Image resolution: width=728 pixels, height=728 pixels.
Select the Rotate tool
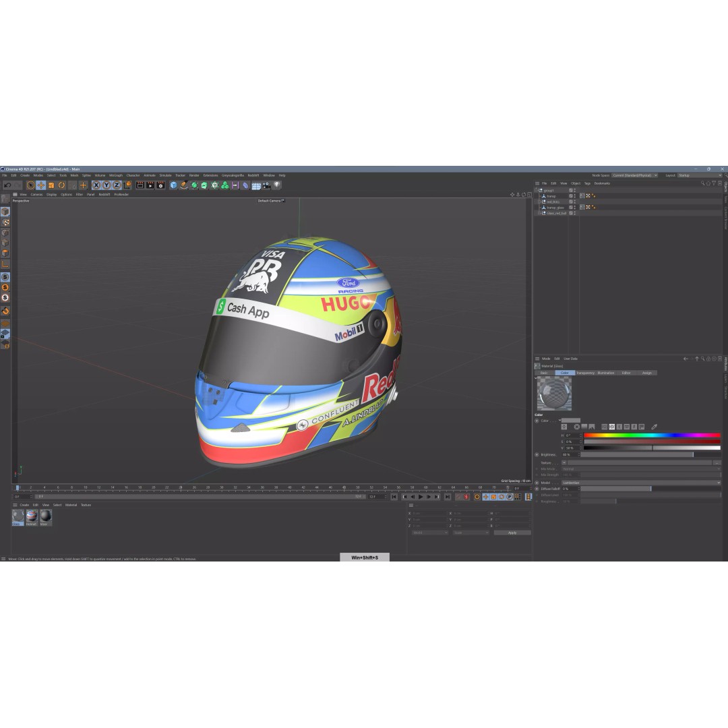[x=61, y=185]
